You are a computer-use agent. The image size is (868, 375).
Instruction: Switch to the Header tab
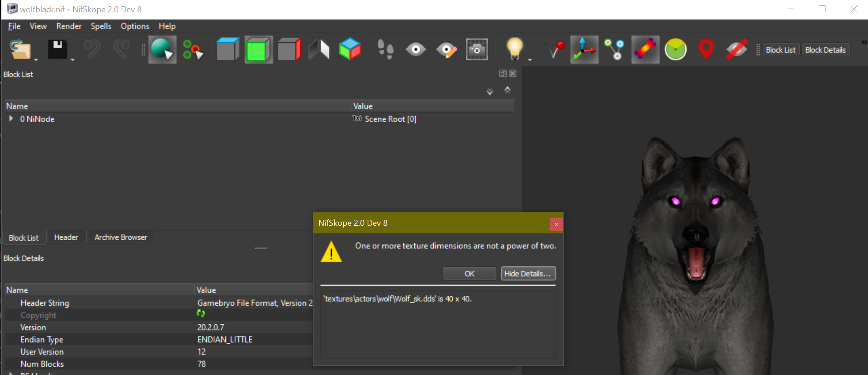[x=66, y=237]
